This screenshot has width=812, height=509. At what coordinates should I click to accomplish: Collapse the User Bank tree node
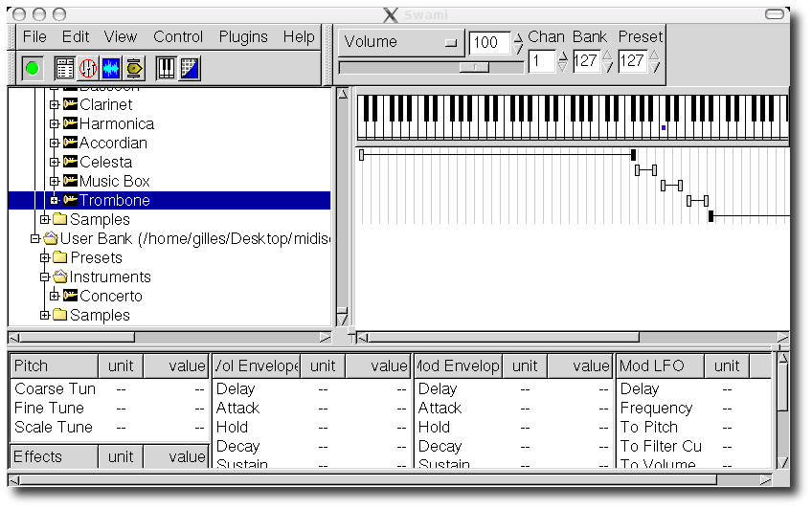tap(34, 238)
